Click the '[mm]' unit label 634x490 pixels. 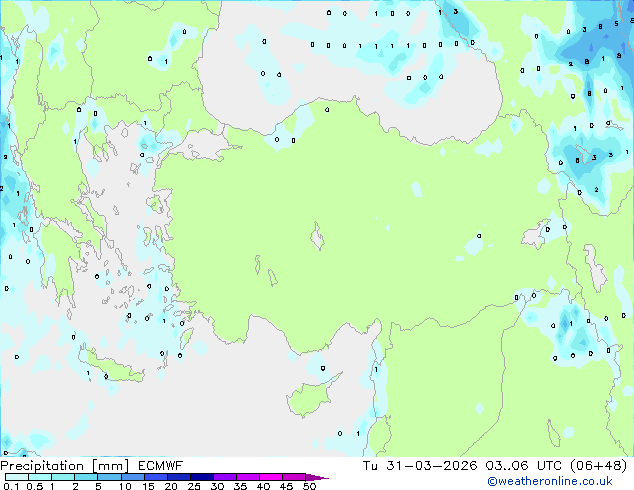pos(111,466)
